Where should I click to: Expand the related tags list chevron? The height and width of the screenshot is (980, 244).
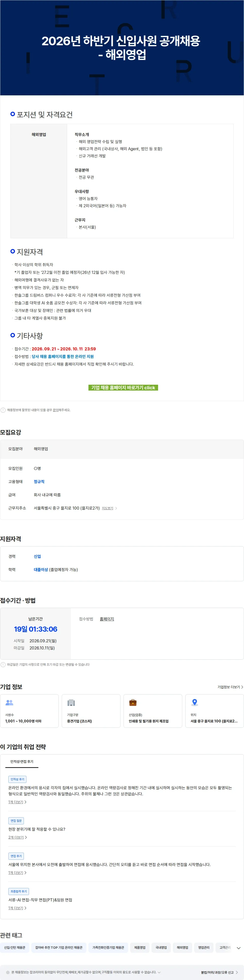tap(238, 948)
